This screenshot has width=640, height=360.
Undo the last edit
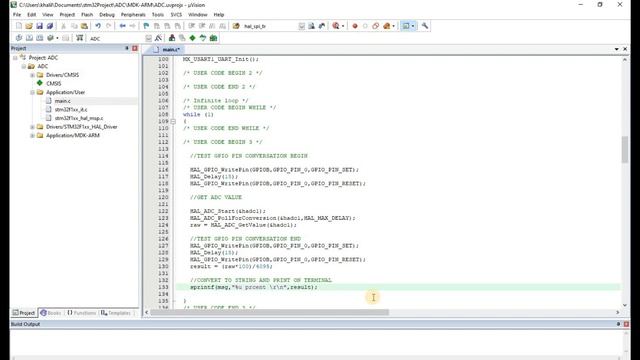click(98, 26)
